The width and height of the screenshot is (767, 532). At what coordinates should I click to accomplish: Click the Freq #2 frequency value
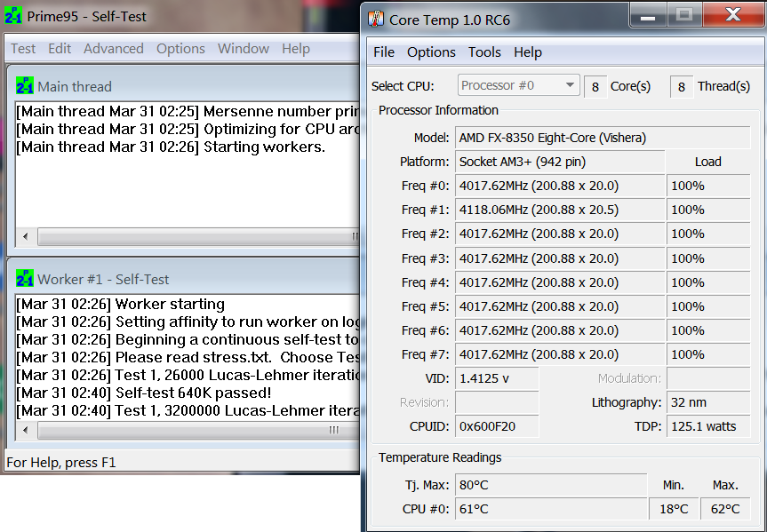tap(560, 234)
